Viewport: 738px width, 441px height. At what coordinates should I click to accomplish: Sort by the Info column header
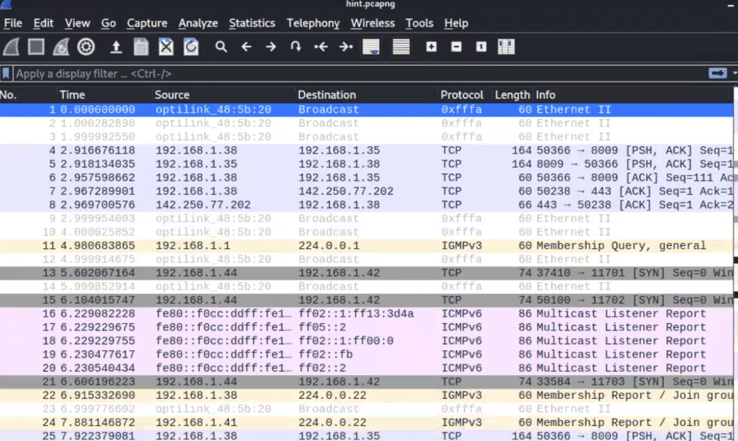point(633,95)
